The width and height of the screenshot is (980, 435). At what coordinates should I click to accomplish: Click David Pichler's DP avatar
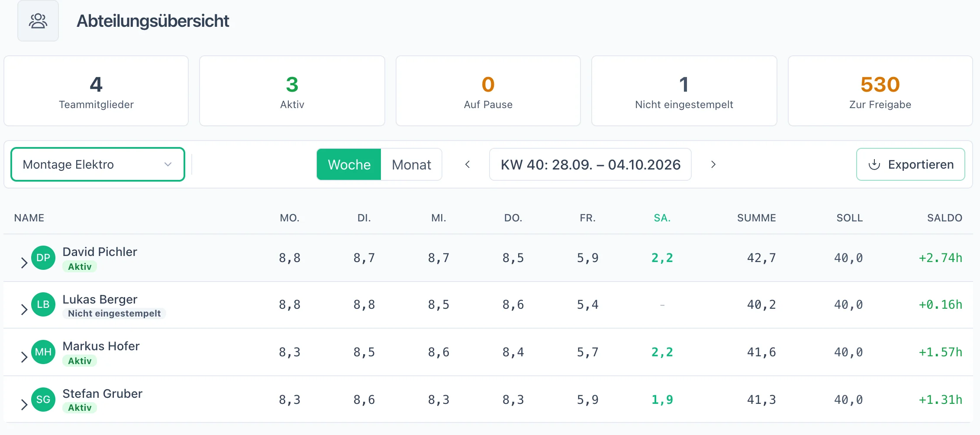(x=43, y=258)
